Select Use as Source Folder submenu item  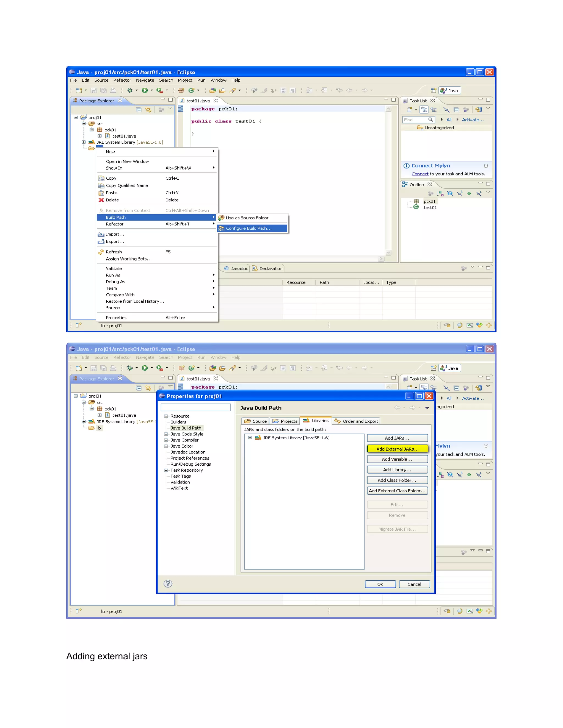point(247,218)
